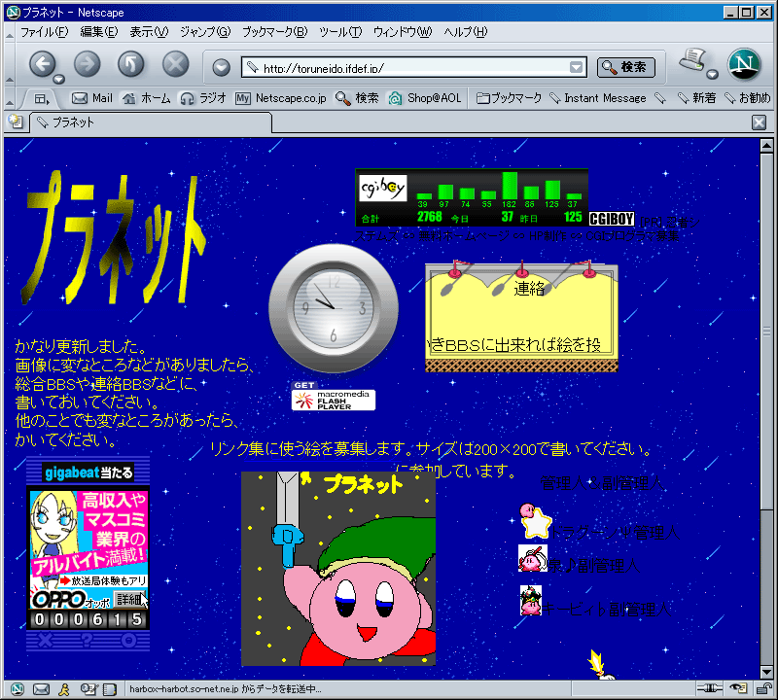Open the Address Book icon in status bar
778x700 pixels.
(110, 688)
